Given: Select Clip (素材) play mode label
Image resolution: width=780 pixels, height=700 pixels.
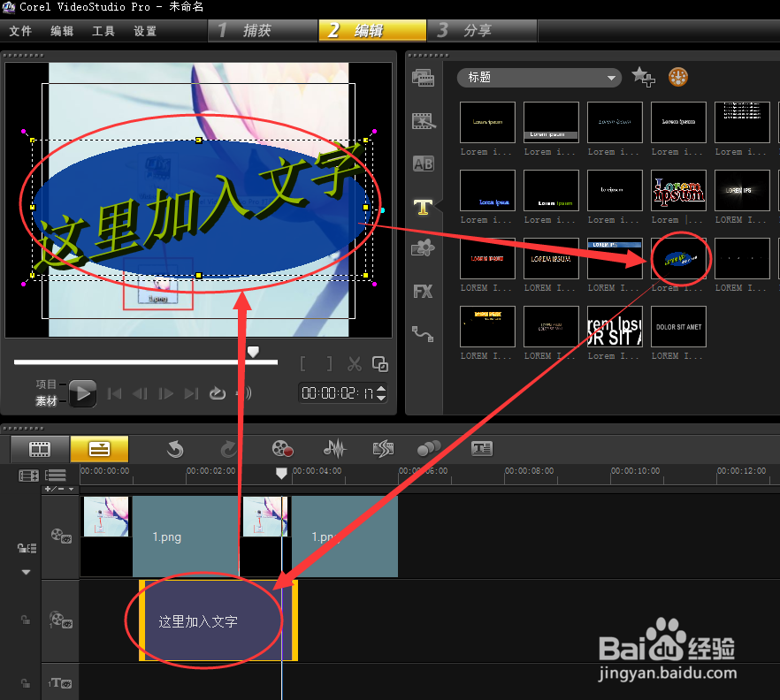Looking at the screenshot, I should (x=46, y=400).
